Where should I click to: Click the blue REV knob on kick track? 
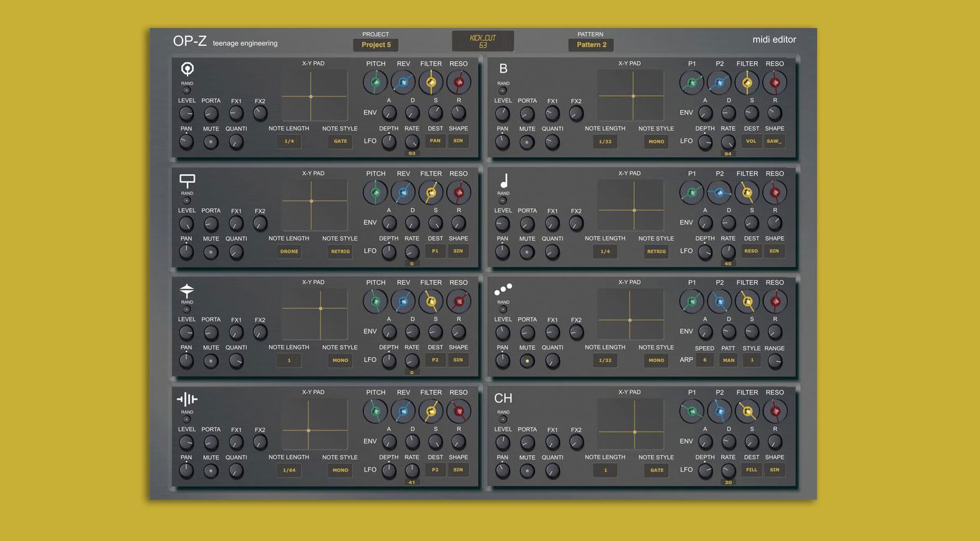(403, 82)
